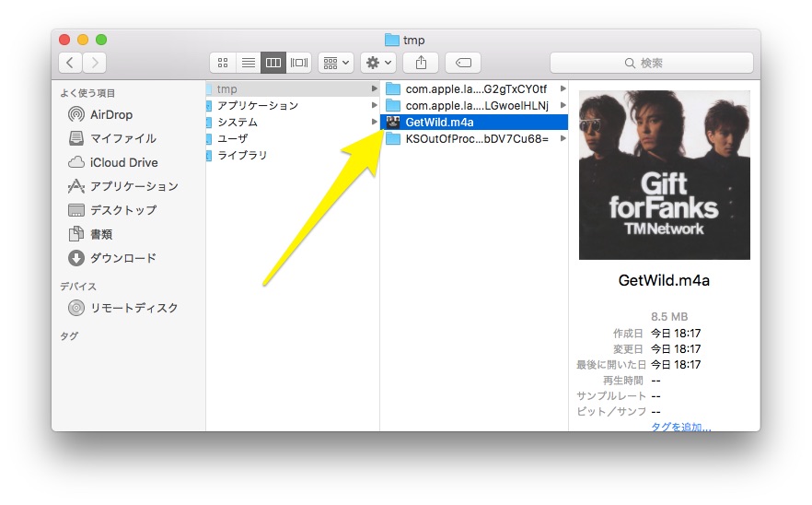Expand the システム row arrow
The height and width of the screenshot is (505, 812).
tap(374, 122)
